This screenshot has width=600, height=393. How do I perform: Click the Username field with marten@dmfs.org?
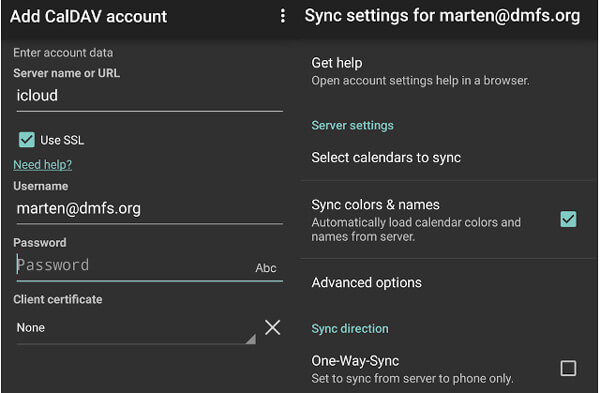150,210
